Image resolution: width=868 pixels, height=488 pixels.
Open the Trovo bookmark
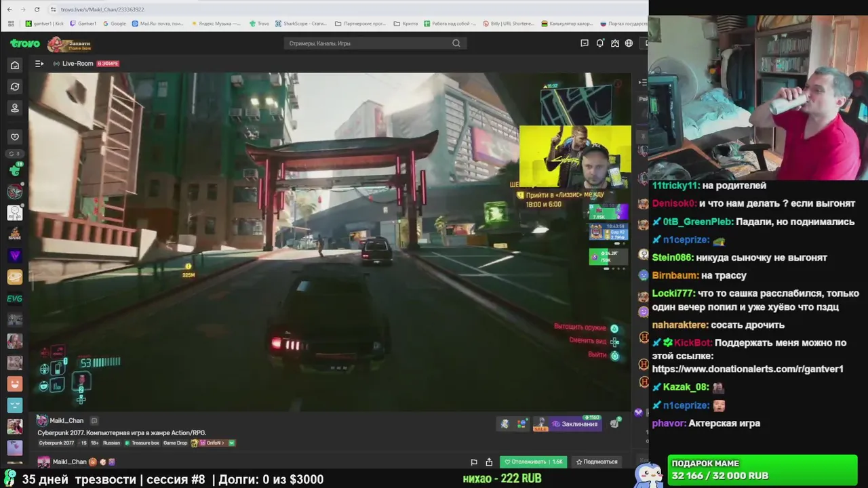[x=259, y=24]
